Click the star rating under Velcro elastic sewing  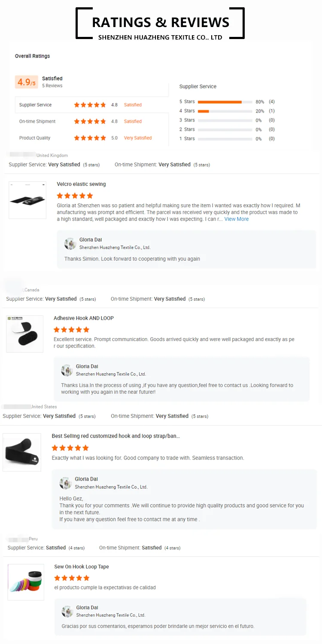[x=75, y=196]
